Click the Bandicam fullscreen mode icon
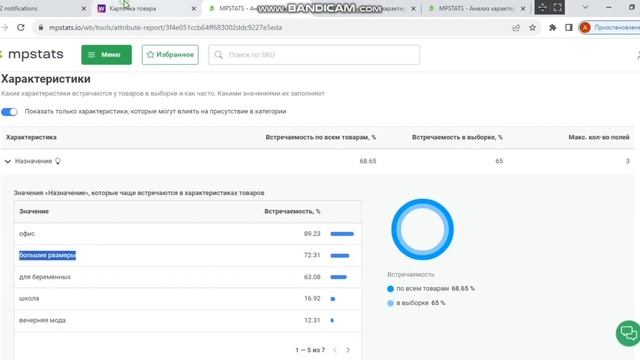Image resolution: width=640 pixels, height=360 pixels. (557, 7)
